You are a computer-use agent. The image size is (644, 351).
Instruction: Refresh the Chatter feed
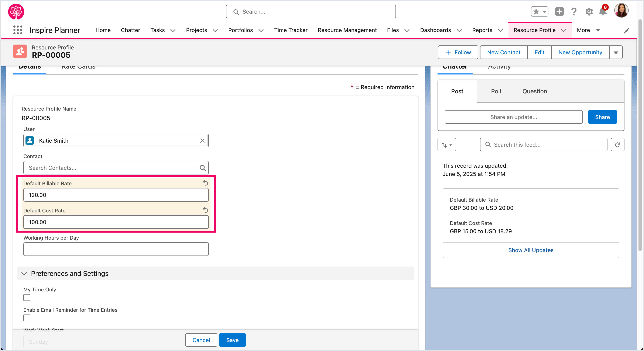617,145
